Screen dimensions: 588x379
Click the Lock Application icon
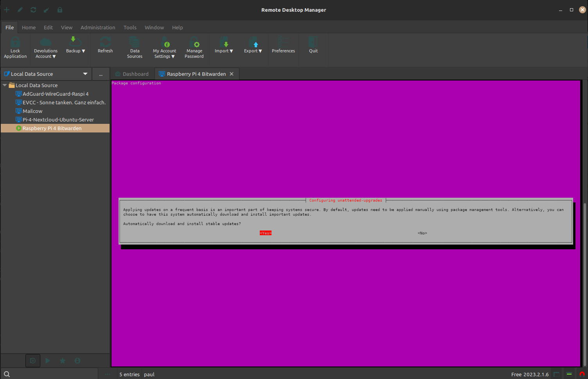pyautogui.click(x=15, y=42)
